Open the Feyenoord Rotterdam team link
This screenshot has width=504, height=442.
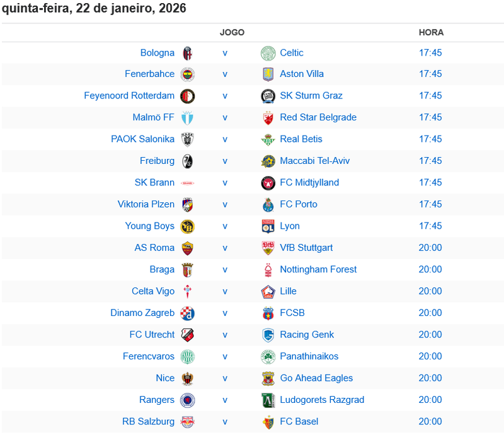coord(129,96)
